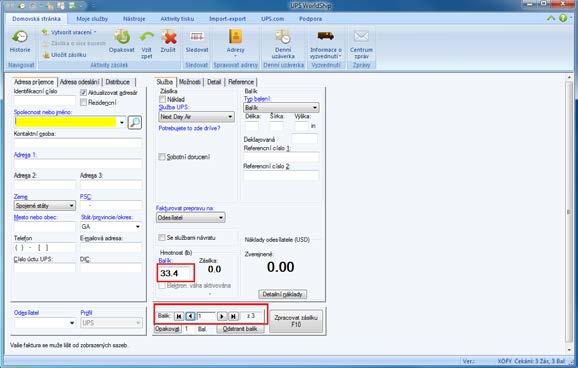
Task: Click Potřebujete to zde dříve? link
Action: [x=189, y=128]
